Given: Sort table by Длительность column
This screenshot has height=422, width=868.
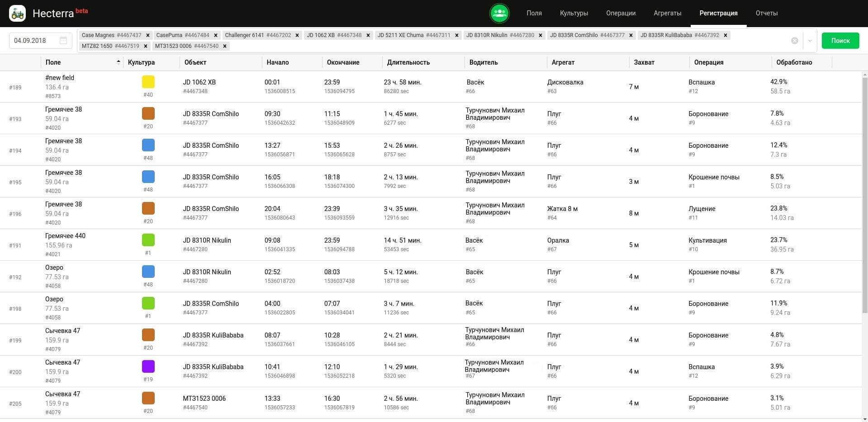Looking at the screenshot, I should click(x=408, y=62).
